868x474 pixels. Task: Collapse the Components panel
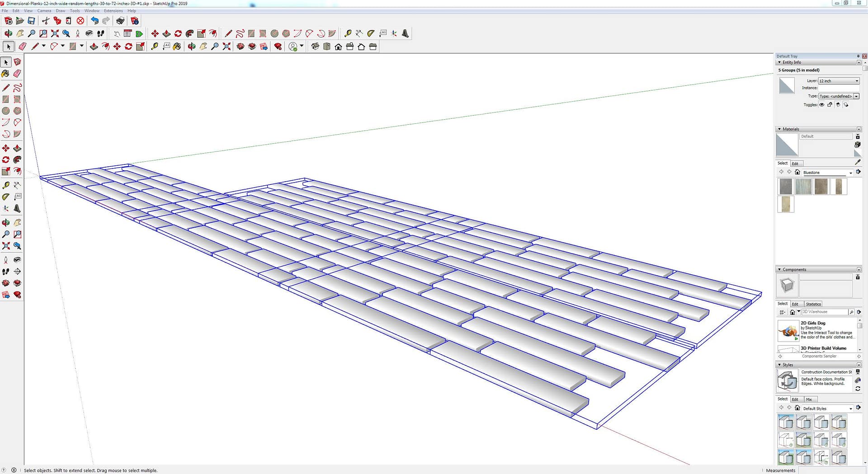[x=779, y=270]
